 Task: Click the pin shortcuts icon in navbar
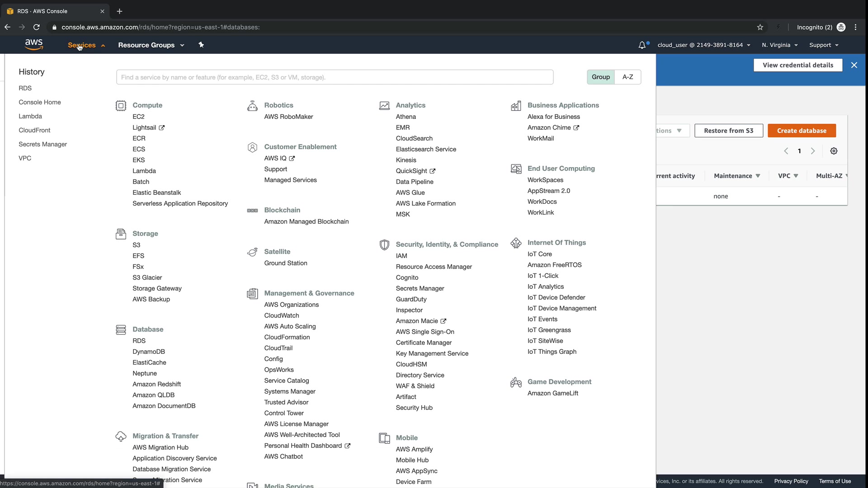click(x=201, y=45)
